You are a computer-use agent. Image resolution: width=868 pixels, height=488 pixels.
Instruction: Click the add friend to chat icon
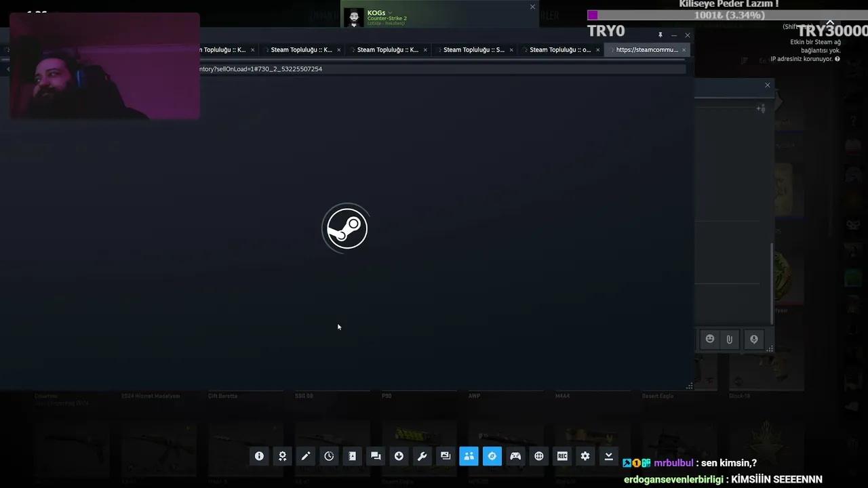point(761,108)
